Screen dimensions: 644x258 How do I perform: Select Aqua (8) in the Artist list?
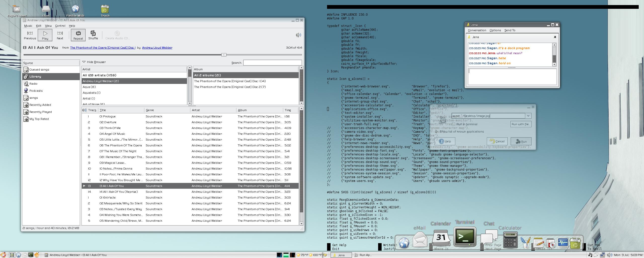(134, 87)
